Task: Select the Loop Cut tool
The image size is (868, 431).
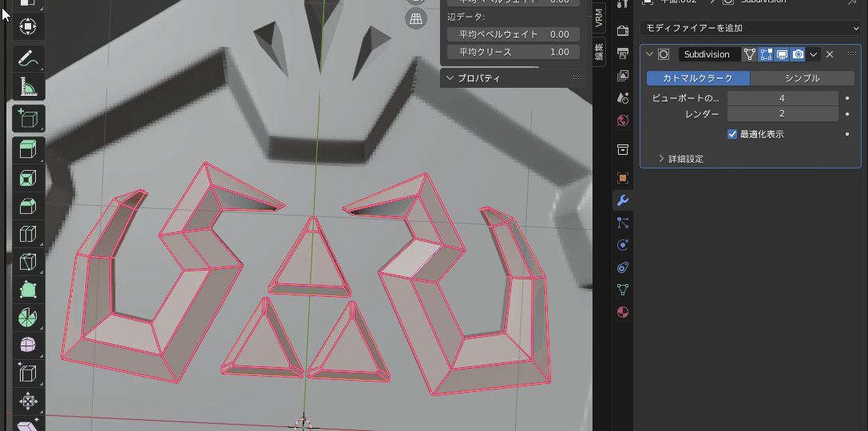Action: tap(28, 234)
